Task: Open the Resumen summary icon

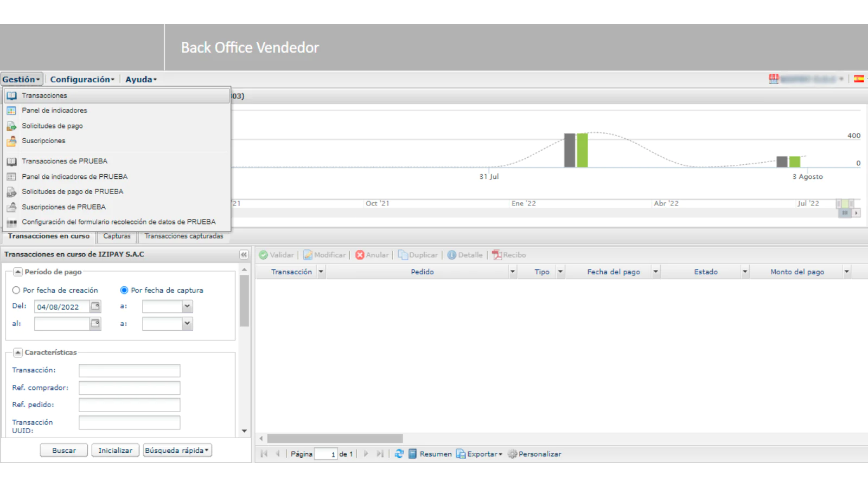Action: click(413, 454)
